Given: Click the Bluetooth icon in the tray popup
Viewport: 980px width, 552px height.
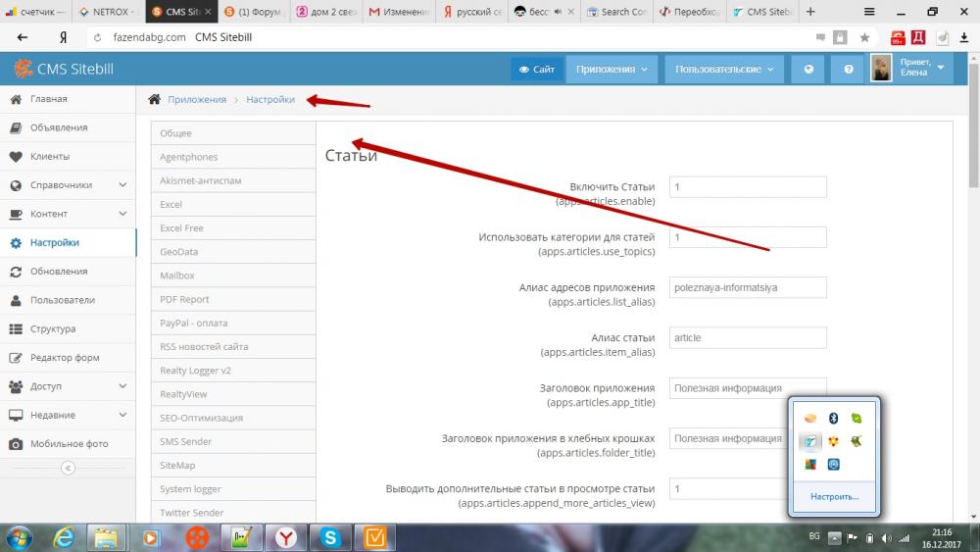Looking at the screenshot, I should (833, 419).
